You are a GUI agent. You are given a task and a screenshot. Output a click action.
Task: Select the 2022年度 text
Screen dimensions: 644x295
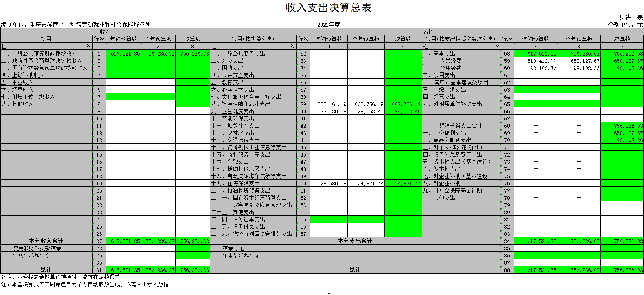(x=328, y=25)
